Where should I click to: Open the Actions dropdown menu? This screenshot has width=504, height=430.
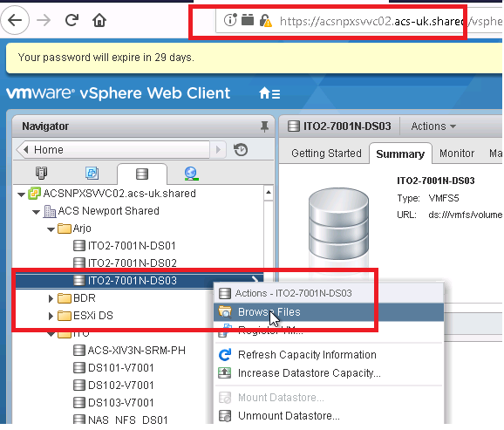coord(433,126)
